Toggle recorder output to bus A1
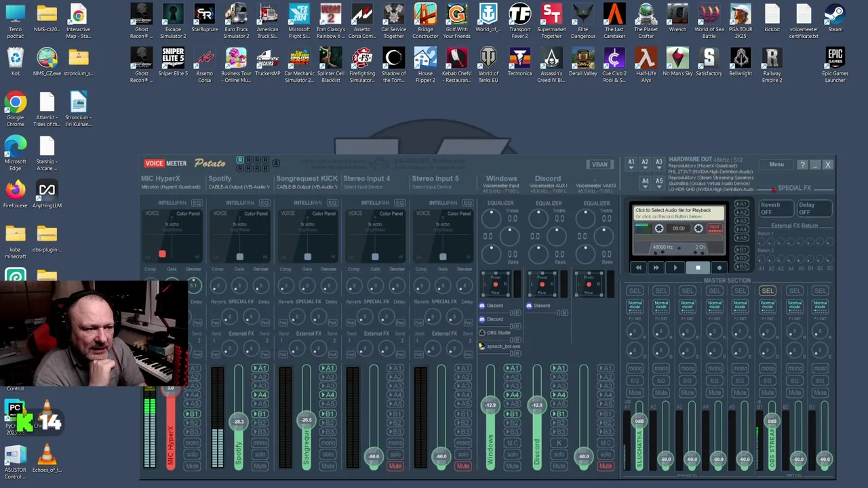Screen dimensions: 868x488 point(741,203)
